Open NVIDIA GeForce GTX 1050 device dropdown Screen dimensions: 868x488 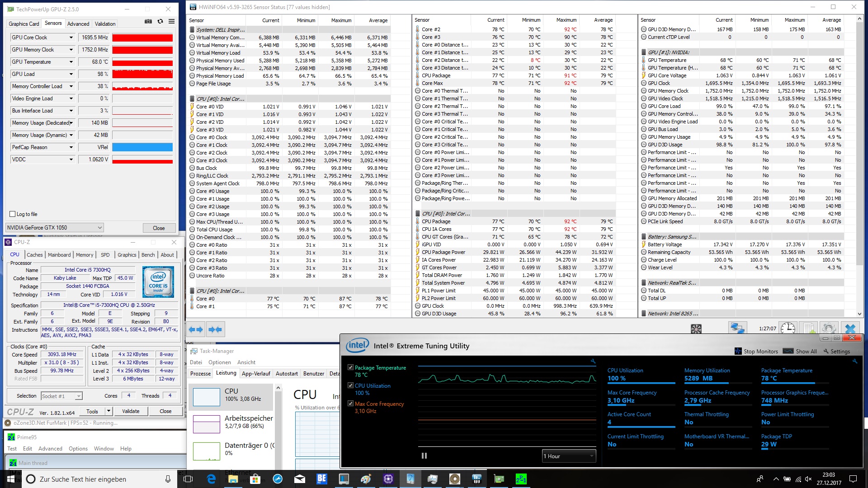click(x=55, y=228)
